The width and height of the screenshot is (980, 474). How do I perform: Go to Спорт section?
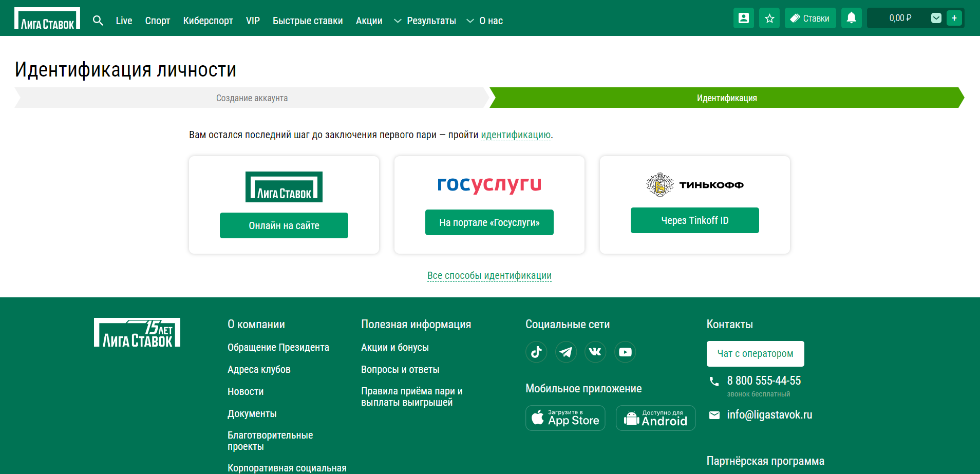pos(158,21)
